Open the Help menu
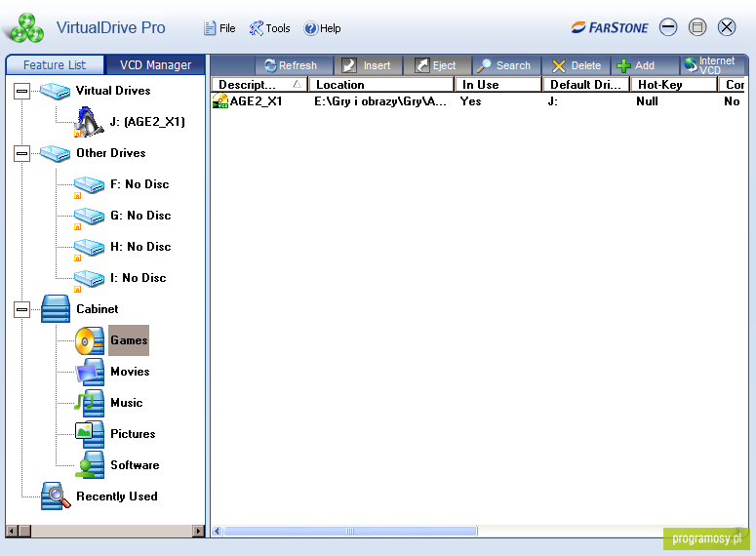 click(x=322, y=28)
